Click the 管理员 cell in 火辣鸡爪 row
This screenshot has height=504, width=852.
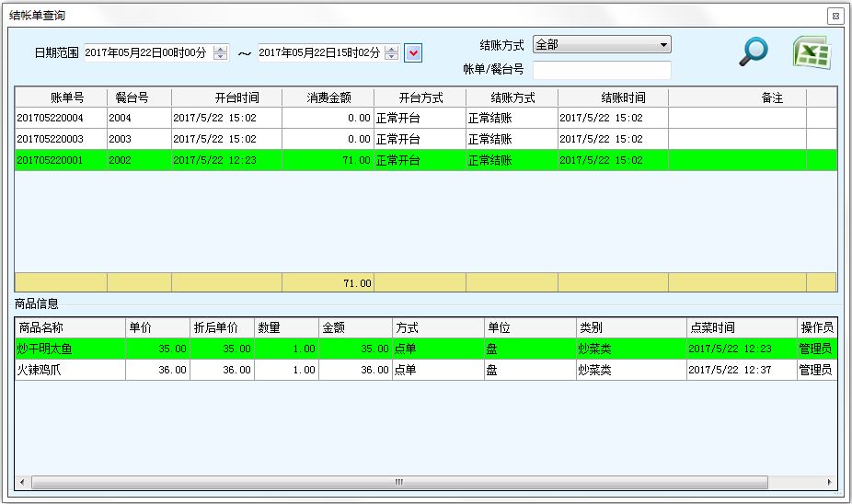817,370
